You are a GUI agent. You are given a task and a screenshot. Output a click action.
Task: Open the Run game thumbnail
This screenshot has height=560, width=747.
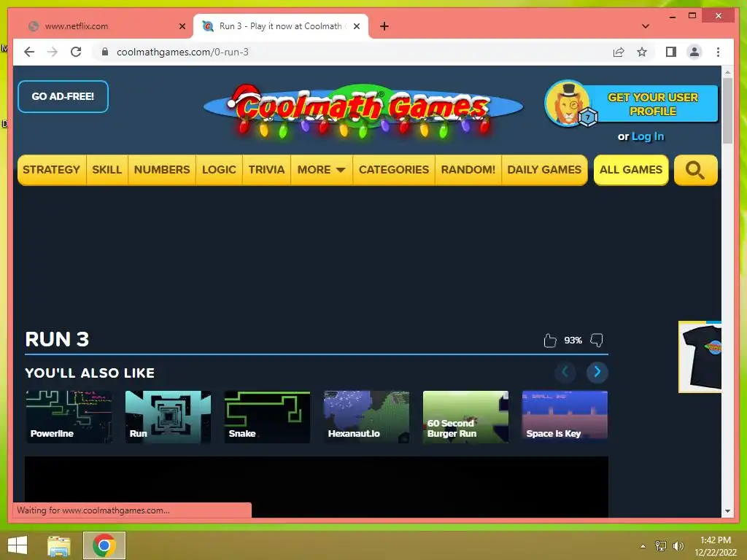point(168,416)
